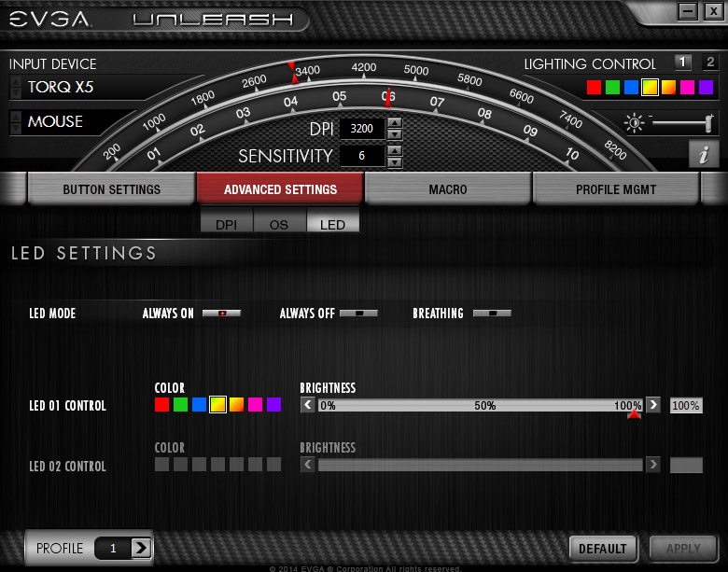
Task: Click the TORQ X5 device name
Action: pyautogui.click(x=61, y=87)
